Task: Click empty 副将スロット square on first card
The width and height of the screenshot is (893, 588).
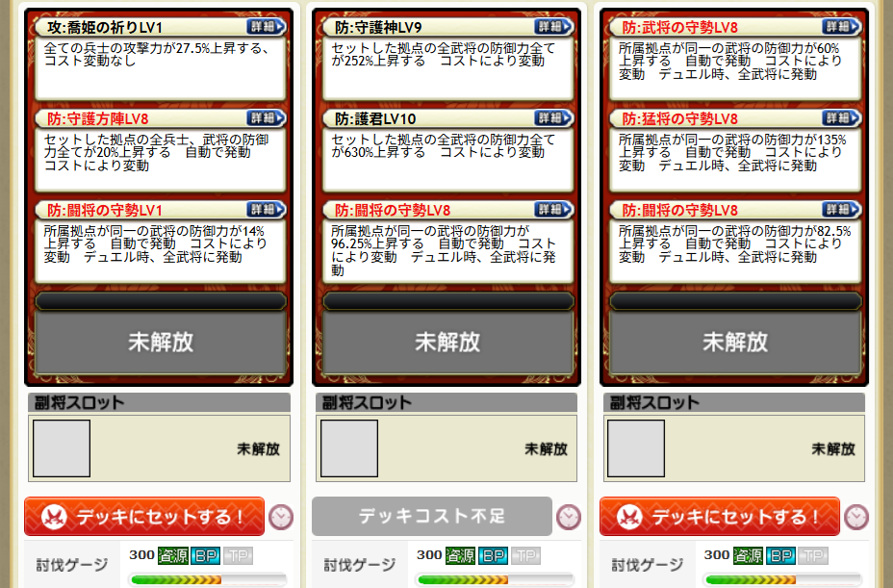Action: click(x=62, y=448)
